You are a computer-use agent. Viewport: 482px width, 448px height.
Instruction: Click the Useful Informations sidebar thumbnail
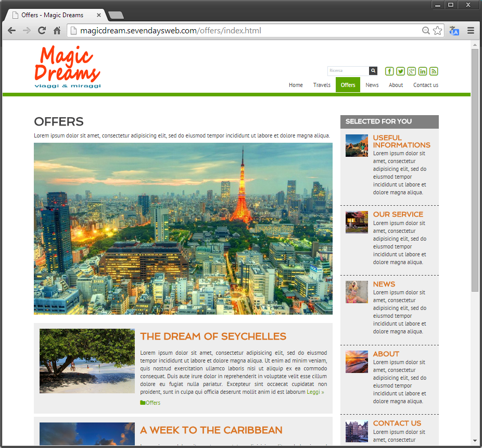click(x=357, y=145)
